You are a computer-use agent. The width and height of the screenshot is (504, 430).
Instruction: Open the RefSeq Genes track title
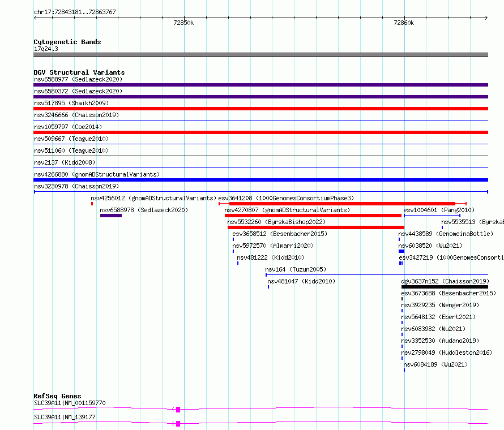(57, 396)
